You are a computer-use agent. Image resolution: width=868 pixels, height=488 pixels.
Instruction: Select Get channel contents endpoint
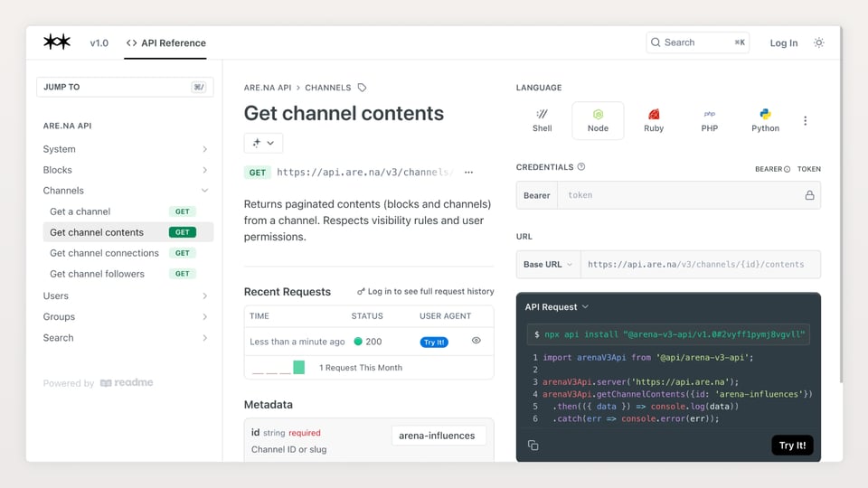point(127,232)
